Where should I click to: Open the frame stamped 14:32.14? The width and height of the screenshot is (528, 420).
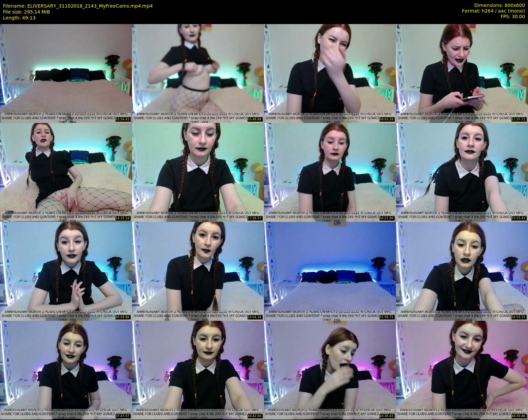66,172
